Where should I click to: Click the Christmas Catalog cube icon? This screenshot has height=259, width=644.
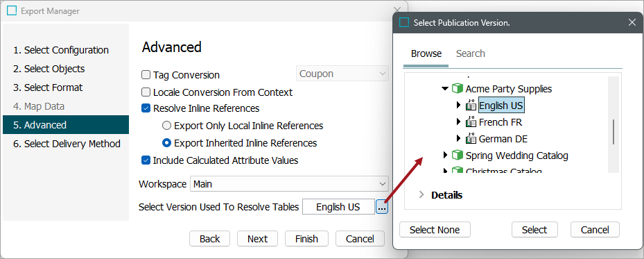point(457,170)
